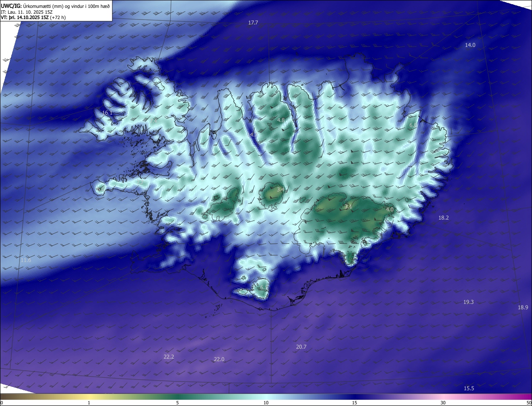Click the 11.6 value label
The width and height of the screenshot is (532, 406).
[26, 260]
